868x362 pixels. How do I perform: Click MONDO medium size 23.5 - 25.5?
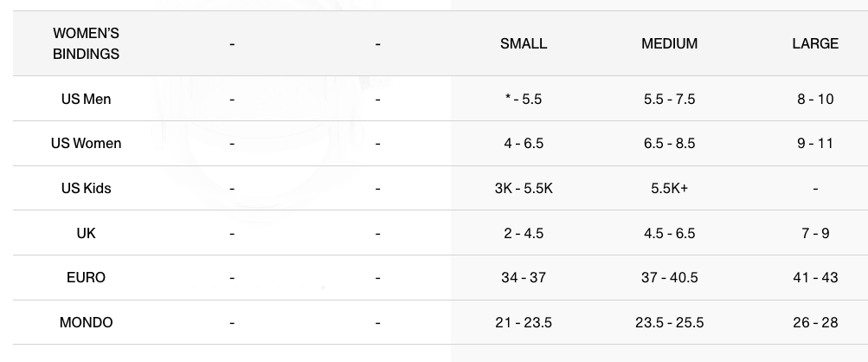(669, 322)
